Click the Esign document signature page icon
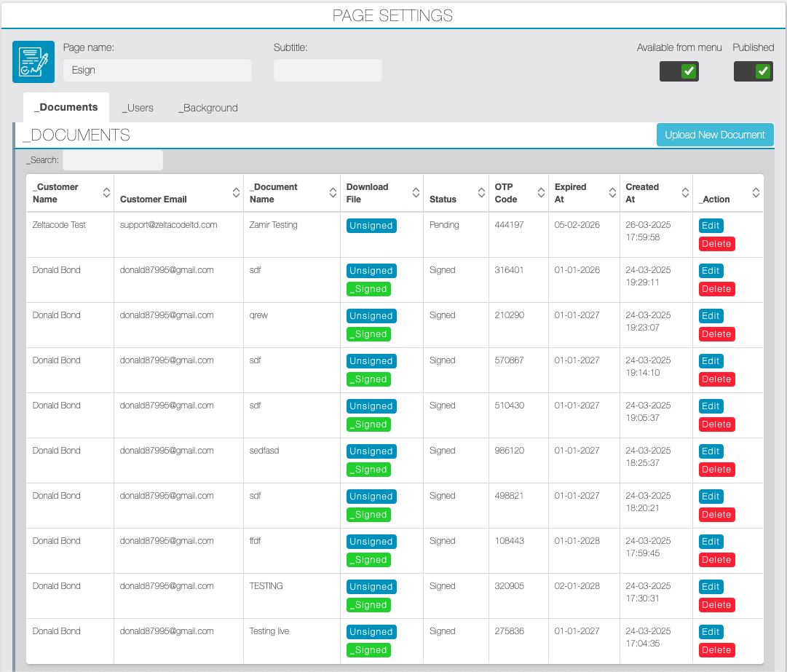This screenshot has height=672, width=787. coord(33,62)
